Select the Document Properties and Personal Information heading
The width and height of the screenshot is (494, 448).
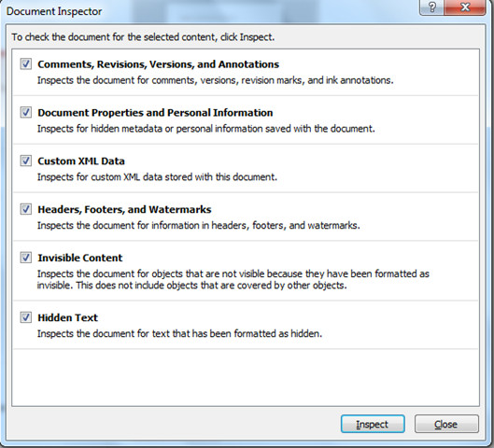(155, 113)
